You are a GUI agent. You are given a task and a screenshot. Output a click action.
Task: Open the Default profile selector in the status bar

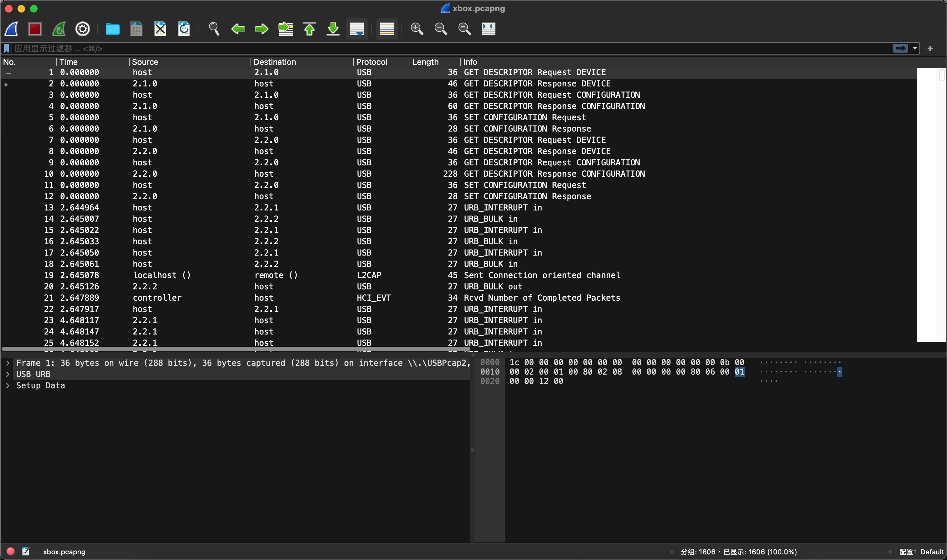(921, 552)
